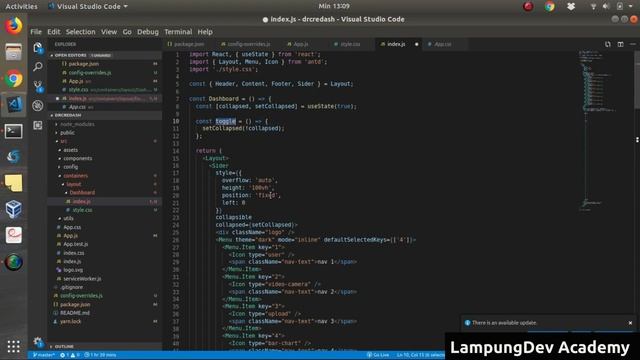
Task: Open yarn.lock in the explorer tree
Action: coord(71,322)
